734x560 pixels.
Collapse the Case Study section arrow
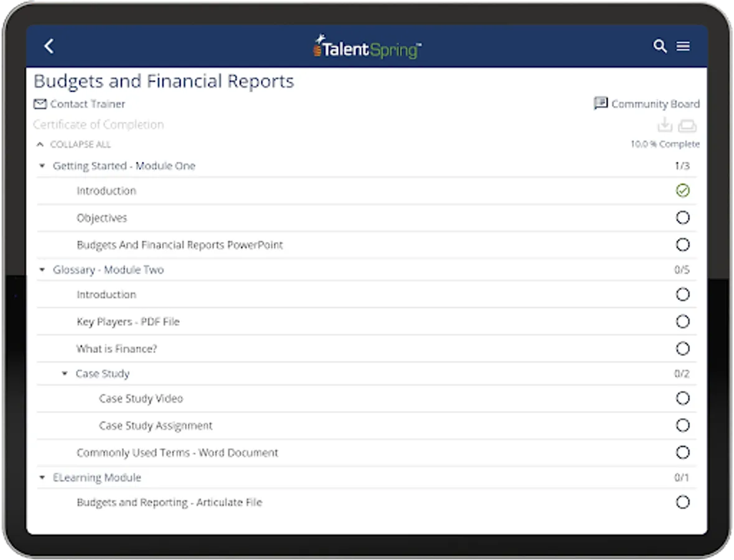point(65,373)
